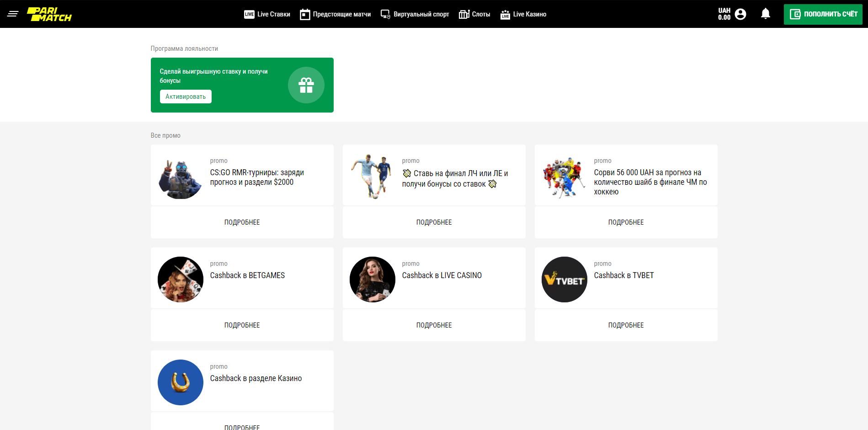Click the UAH 0.00 balance display
This screenshot has width=868, height=430.
pos(724,14)
